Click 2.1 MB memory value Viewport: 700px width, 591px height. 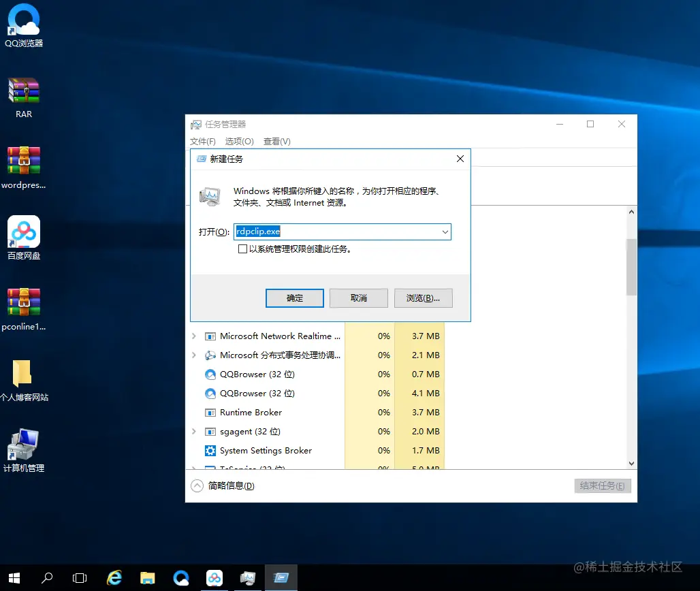pos(426,355)
